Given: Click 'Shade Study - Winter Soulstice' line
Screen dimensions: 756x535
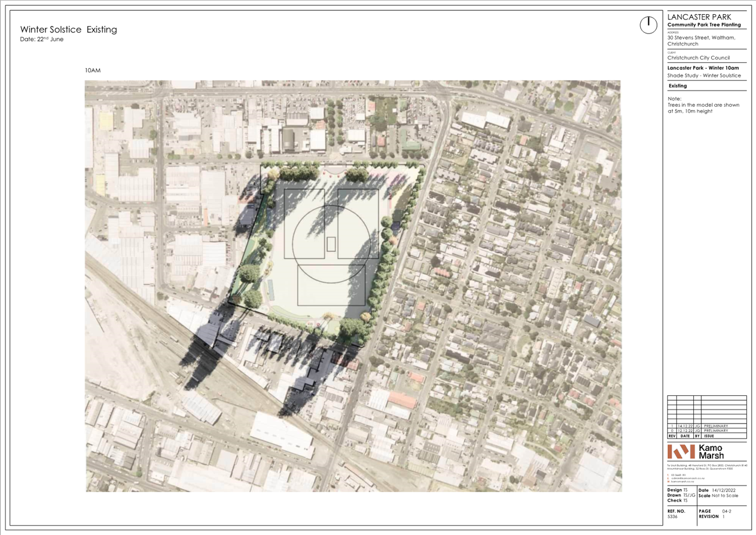Looking at the screenshot, I should coord(704,76).
